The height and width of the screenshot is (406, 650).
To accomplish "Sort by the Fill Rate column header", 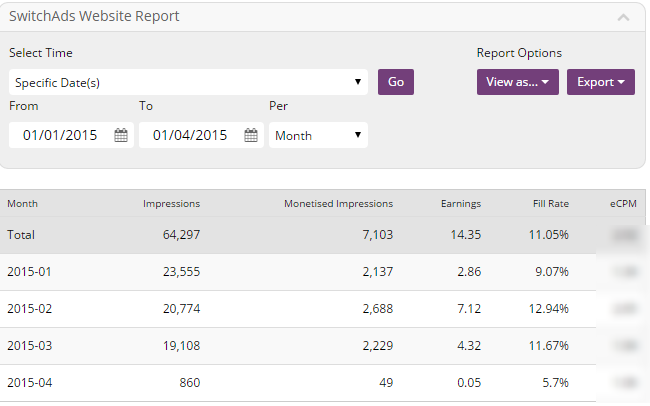I will 551,204.
